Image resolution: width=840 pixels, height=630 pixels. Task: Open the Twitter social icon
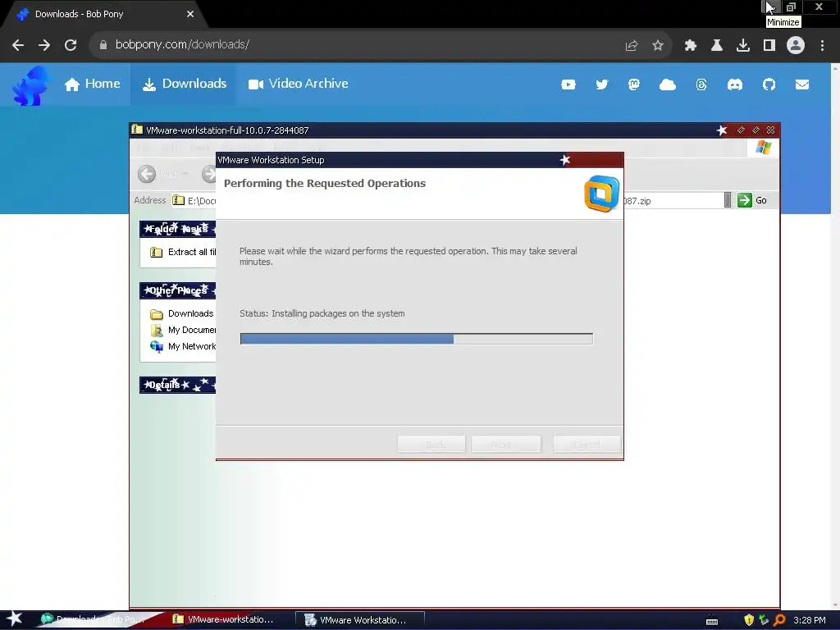pyautogui.click(x=601, y=84)
